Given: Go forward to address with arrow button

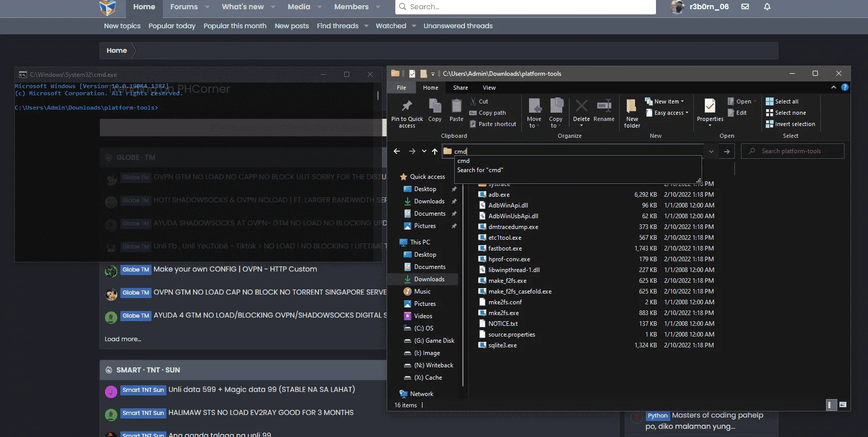Looking at the screenshot, I should [x=727, y=151].
